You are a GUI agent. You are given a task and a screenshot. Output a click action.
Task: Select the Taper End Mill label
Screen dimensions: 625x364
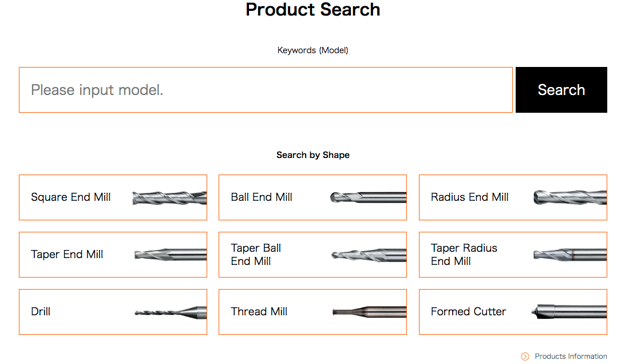click(x=67, y=254)
